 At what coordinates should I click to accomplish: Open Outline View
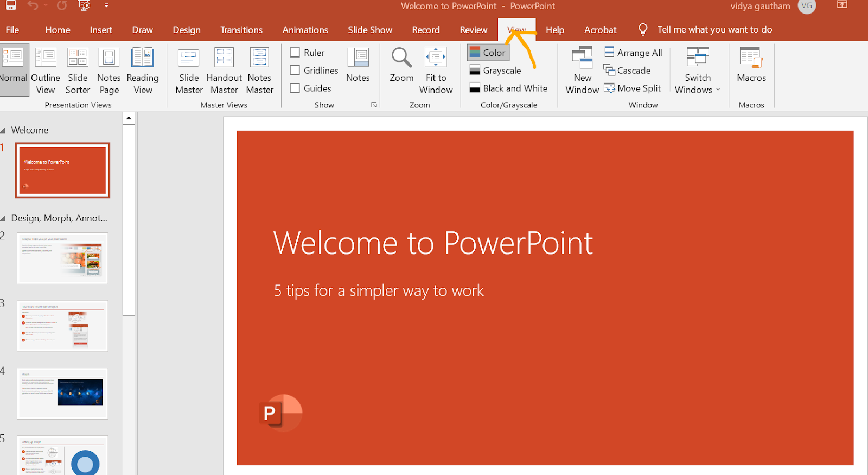point(46,71)
